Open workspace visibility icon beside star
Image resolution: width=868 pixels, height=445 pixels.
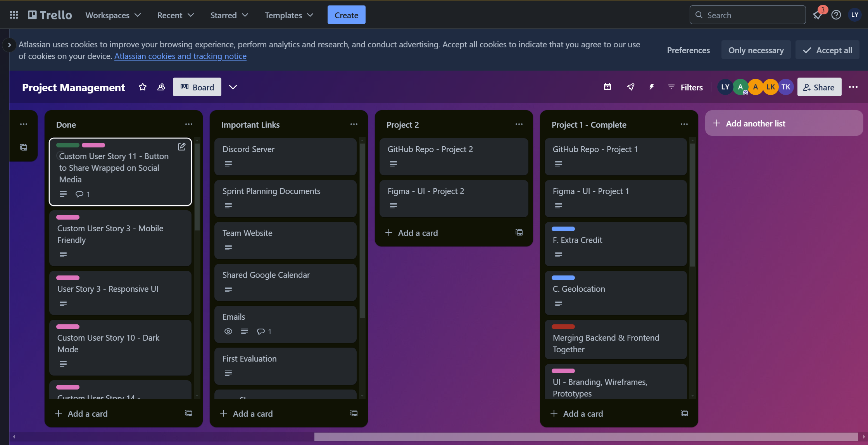161,87
